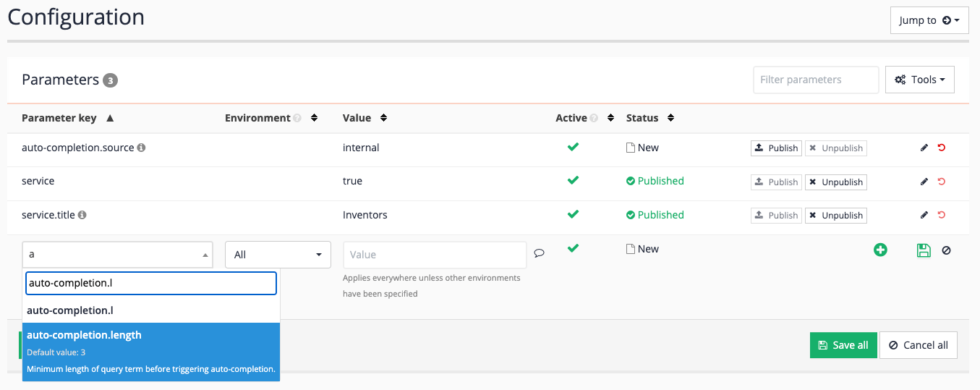Toggle active checkmark for service.title
980x390 pixels.
573,214
